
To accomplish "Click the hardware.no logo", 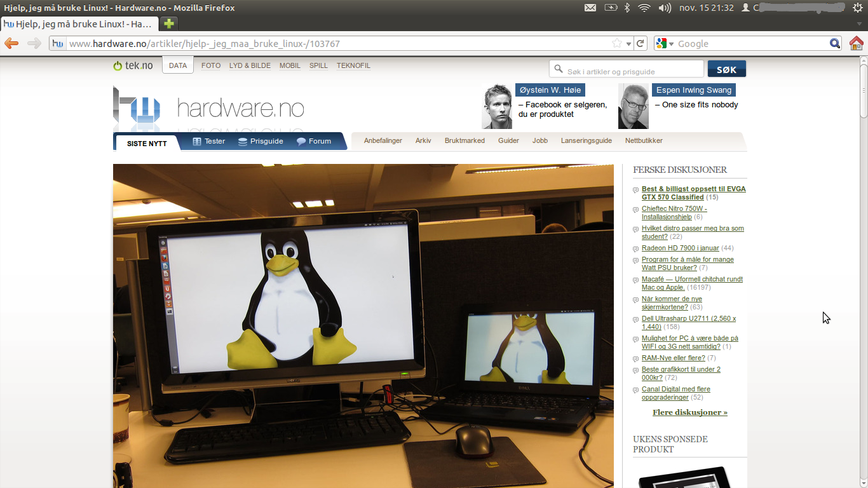I will (x=208, y=108).
